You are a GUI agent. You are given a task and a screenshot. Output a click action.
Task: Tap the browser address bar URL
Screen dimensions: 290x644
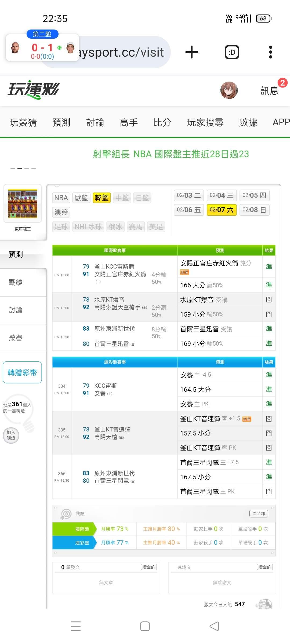tap(121, 52)
